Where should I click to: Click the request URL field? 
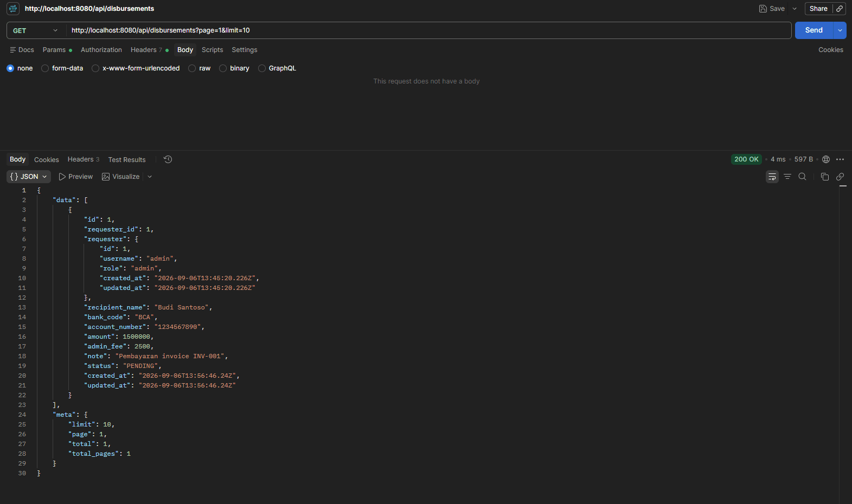point(428,30)
